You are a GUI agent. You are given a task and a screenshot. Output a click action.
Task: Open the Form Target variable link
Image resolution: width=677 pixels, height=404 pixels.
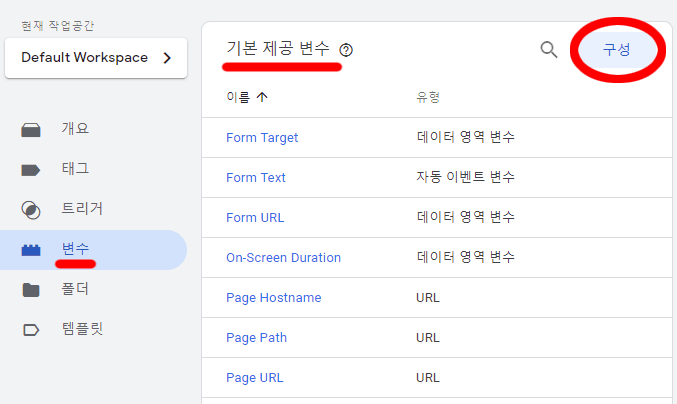tap(262, 137)
